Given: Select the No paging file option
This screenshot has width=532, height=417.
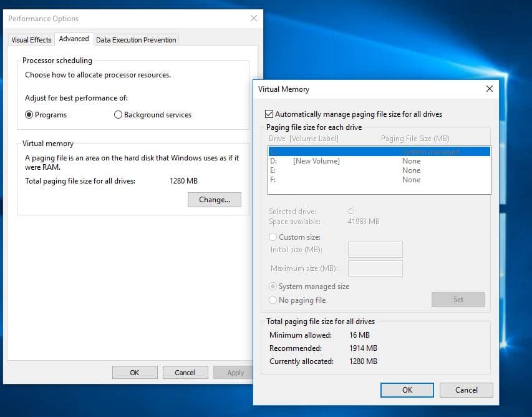Looking at the screenshot, I should point(273,300).
